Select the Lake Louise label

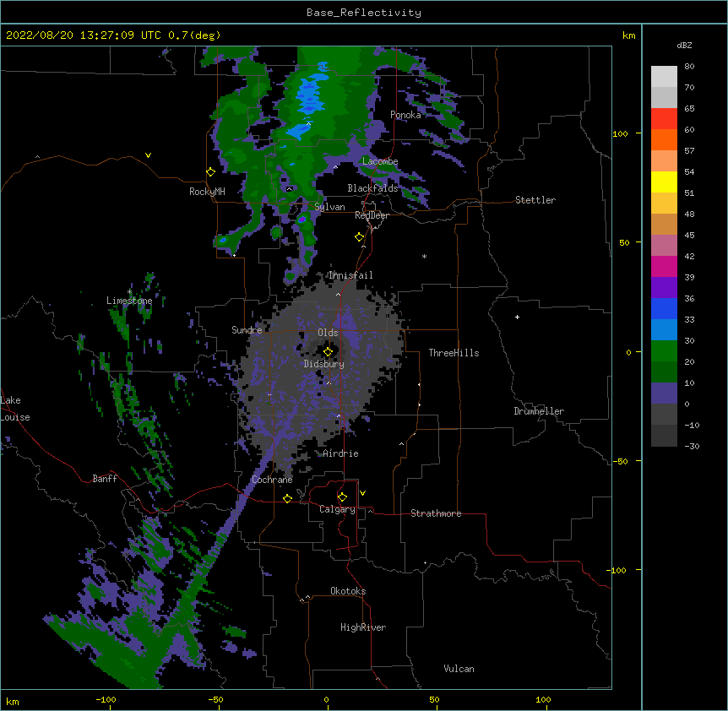coord(15,409)
